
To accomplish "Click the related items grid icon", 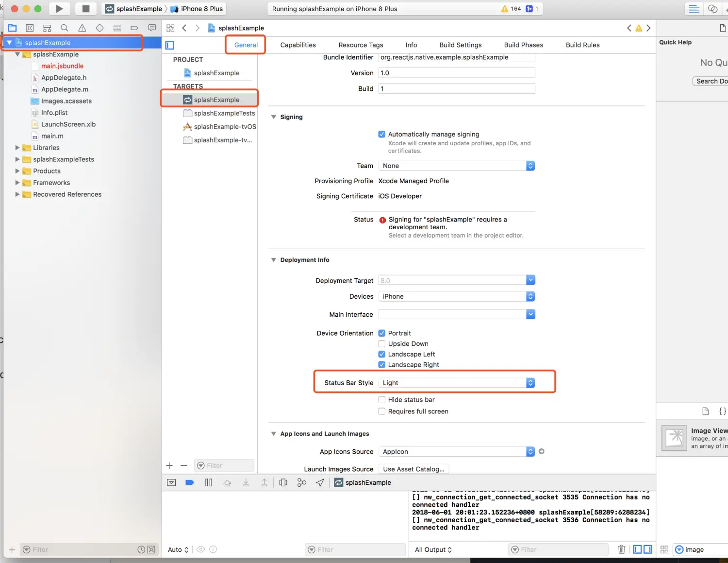I will [x=170, y=28].
